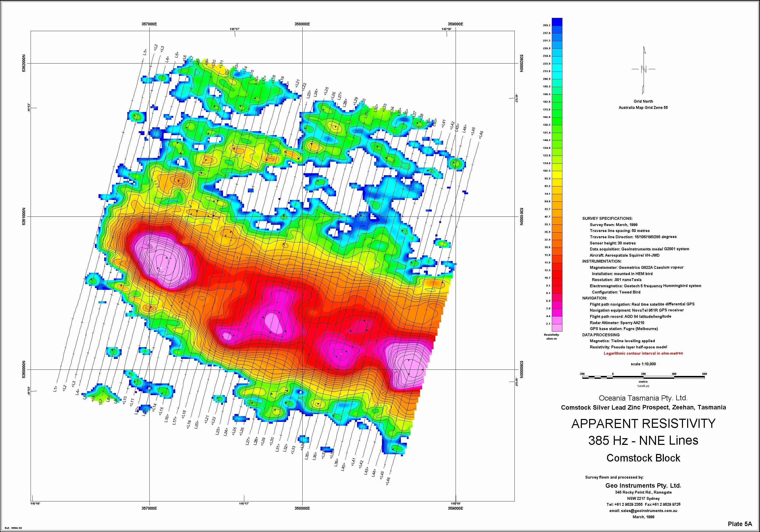Click the APPARENT RESISTIVITY title text
Screen dimensions: 760x532
(x=643, y=424)
